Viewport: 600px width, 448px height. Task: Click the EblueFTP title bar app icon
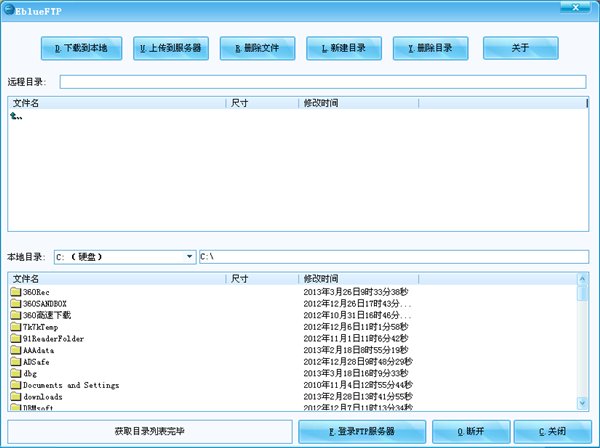[x=8, y=10]
